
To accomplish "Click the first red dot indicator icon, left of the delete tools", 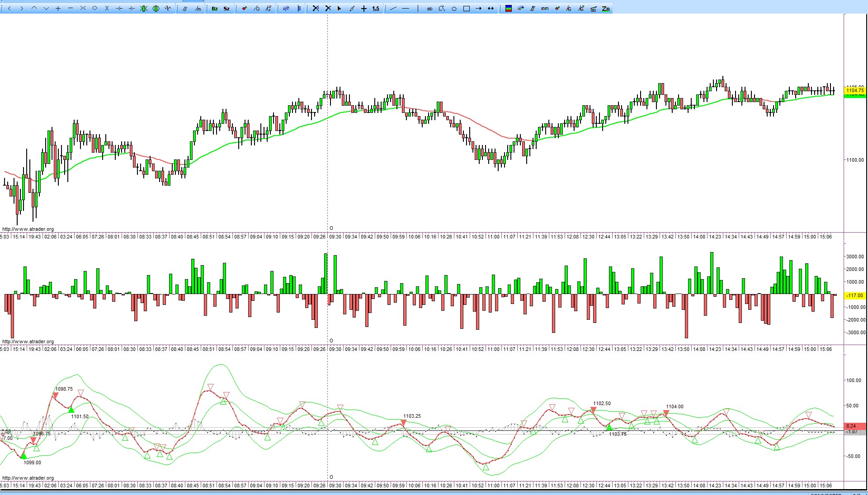I will pos(245,8).
